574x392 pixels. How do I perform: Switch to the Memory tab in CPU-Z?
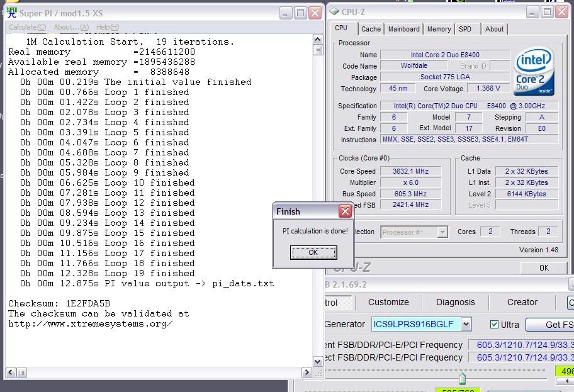click(x=439, y=29)
